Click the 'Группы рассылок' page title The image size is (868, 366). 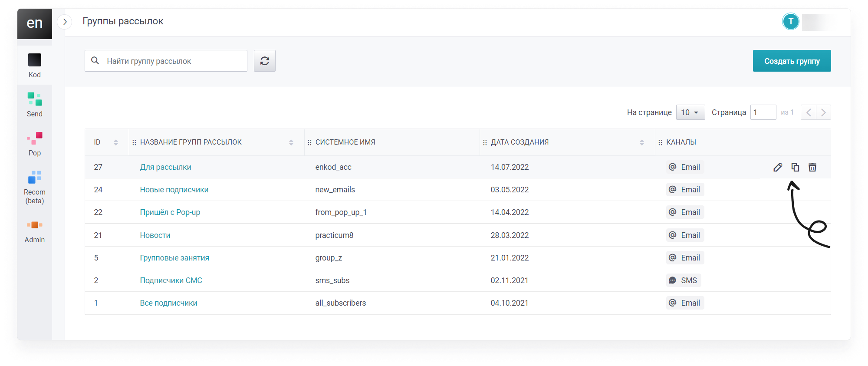123,21
